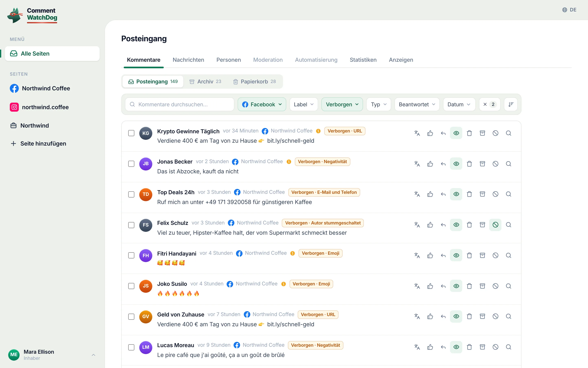Open the Beantwortet filter dropdown
This screenshot has width=588, height=368.
(x=417, y=104)
